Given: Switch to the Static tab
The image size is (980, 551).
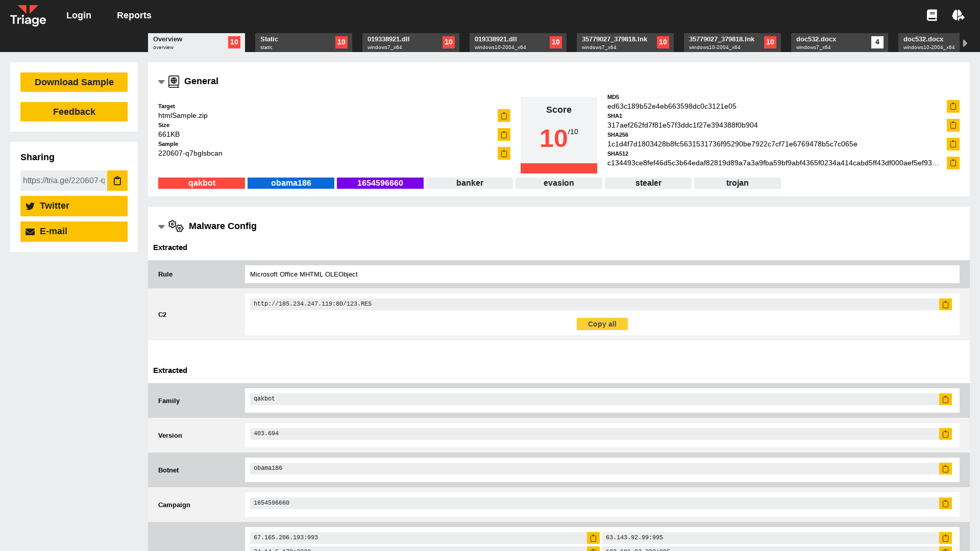Looking at the screenshot, I should (x=303, y=42).
